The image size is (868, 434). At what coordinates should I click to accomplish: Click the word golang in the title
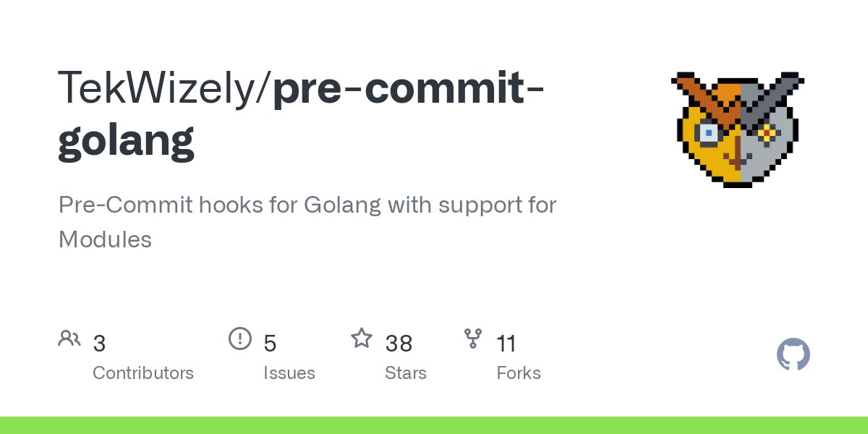point(126,140)
